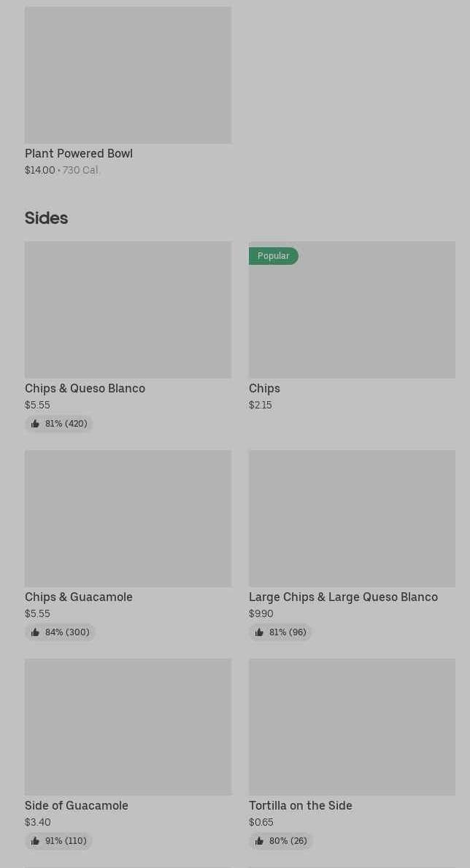
Task: Open Large Chips & Large Queso Blanco photo
Action: pyautogui.click(x=352, y=519)
